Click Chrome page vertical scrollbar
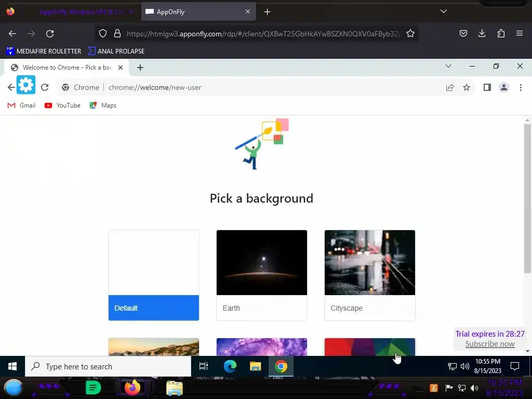532x399 pixels. pos(527,198)
